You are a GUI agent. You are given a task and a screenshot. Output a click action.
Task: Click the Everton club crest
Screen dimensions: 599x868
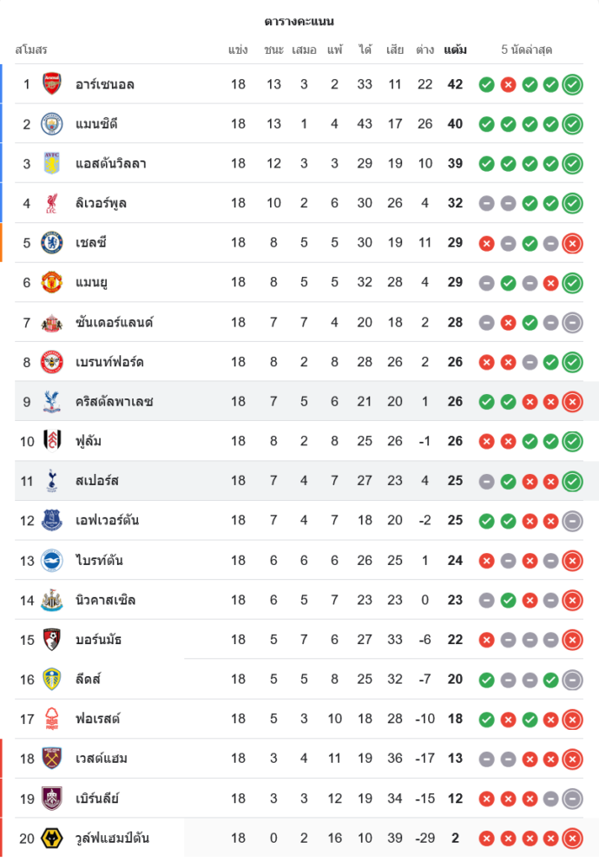52,521
